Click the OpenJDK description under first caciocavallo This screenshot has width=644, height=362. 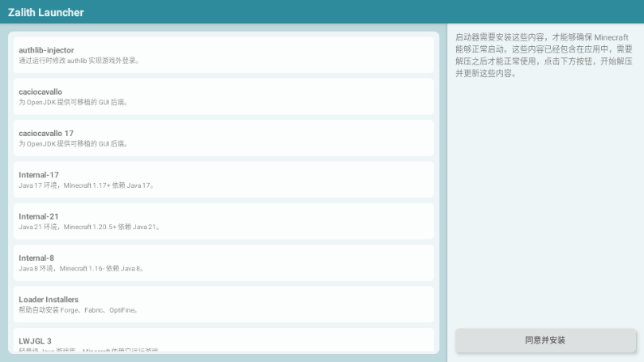tap(73, 103)
